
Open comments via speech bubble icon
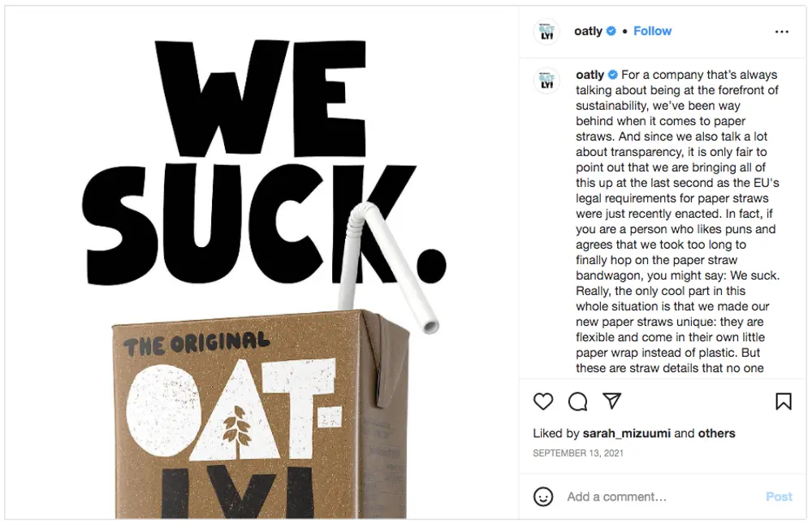[x=577, y=401]
